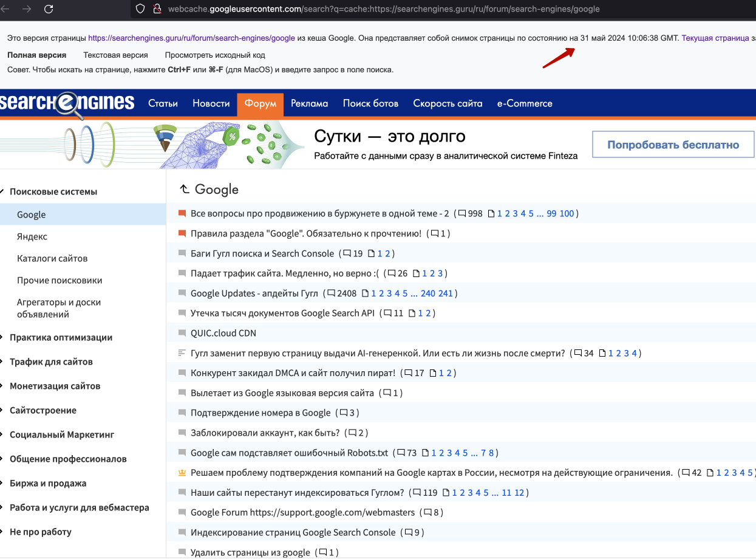Click the topic icon beside 'Подтверждение номера в Google'
The height and width of the screenshot is (559, 756).
pyautogui.click(x=182, y=413)
